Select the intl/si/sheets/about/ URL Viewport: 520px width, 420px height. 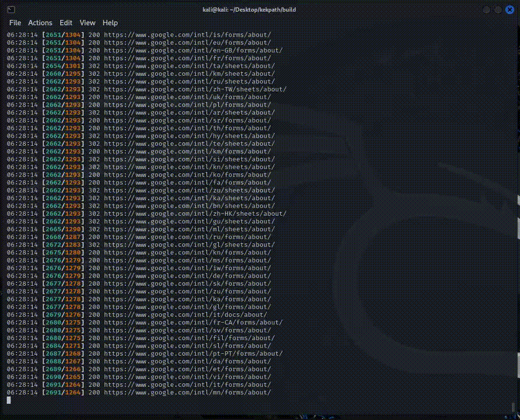click(x=189, y=159)
